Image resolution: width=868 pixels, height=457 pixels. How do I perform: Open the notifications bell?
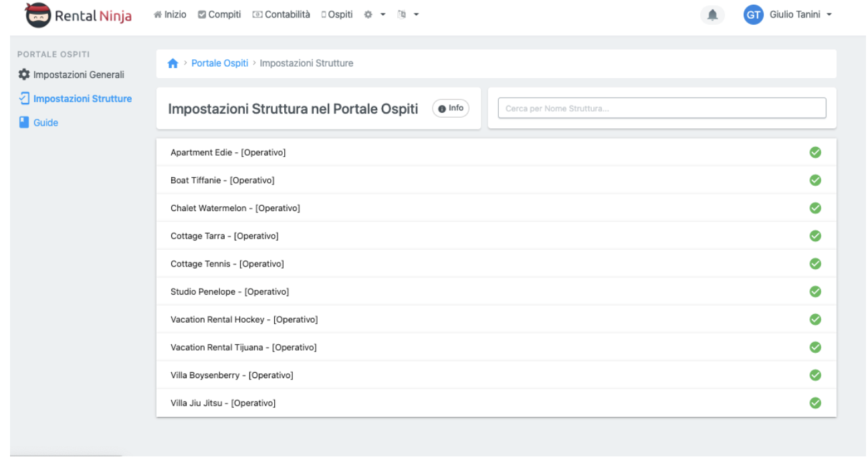(712, 15)
